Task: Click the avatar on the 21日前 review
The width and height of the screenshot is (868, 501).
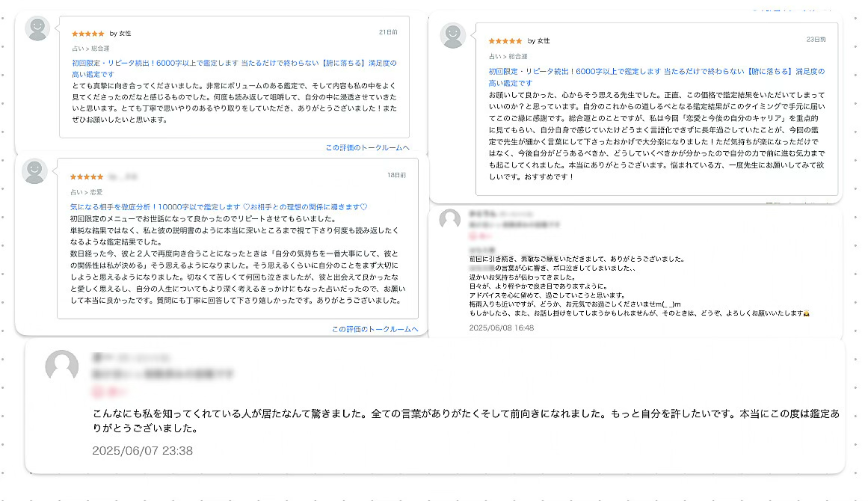Action: point(38,28)
